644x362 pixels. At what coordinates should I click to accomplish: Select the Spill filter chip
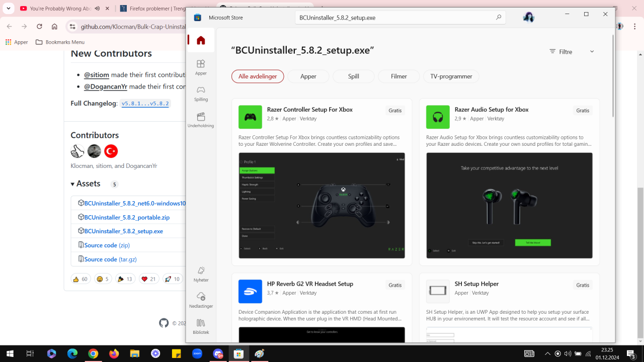[353, 76]
